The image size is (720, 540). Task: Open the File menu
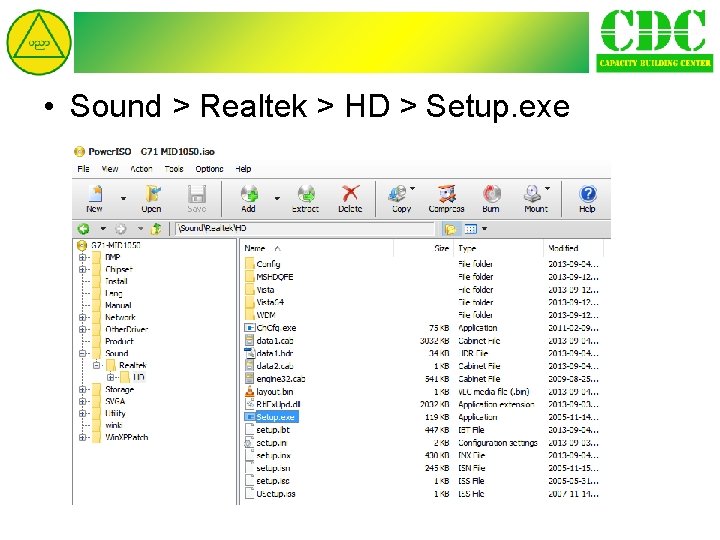click(84, 169)
